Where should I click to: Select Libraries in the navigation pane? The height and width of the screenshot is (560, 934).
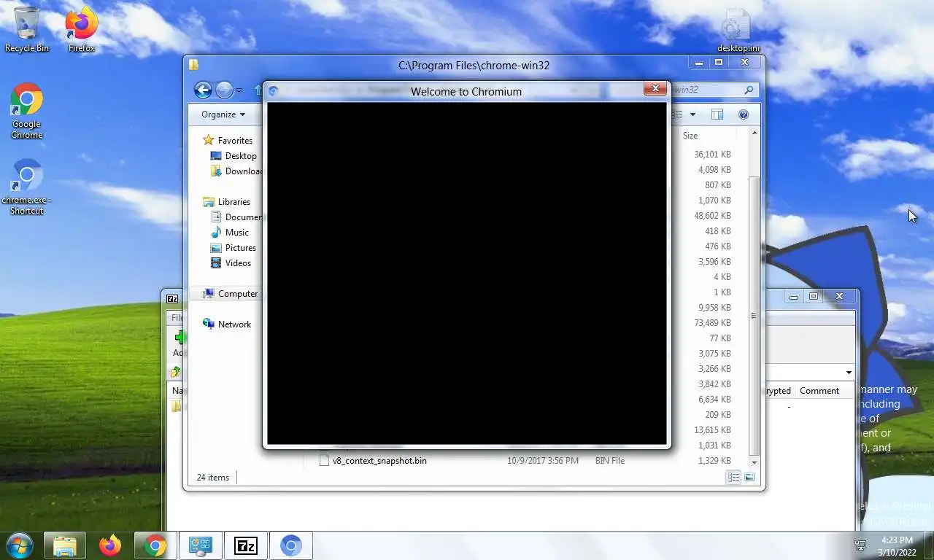click(x=233, y=202)
